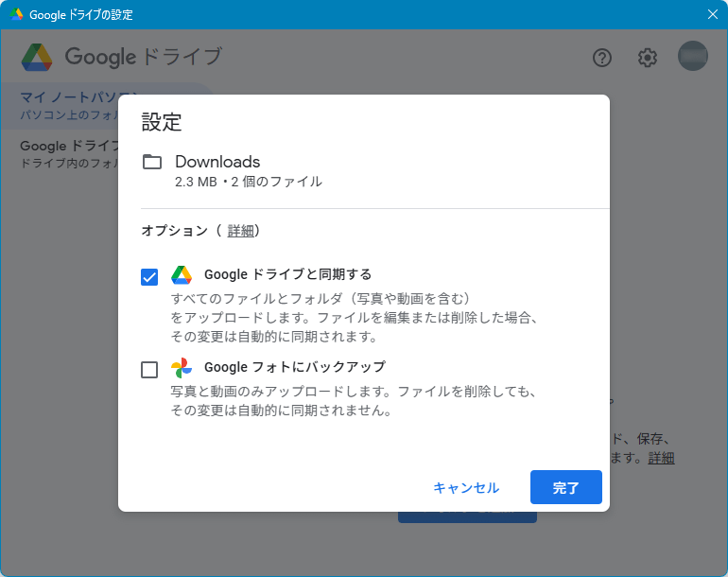Uncheck Google ドライブと同期する checkbox
Viewport: 728px width, 577px height.
[149, 277]
